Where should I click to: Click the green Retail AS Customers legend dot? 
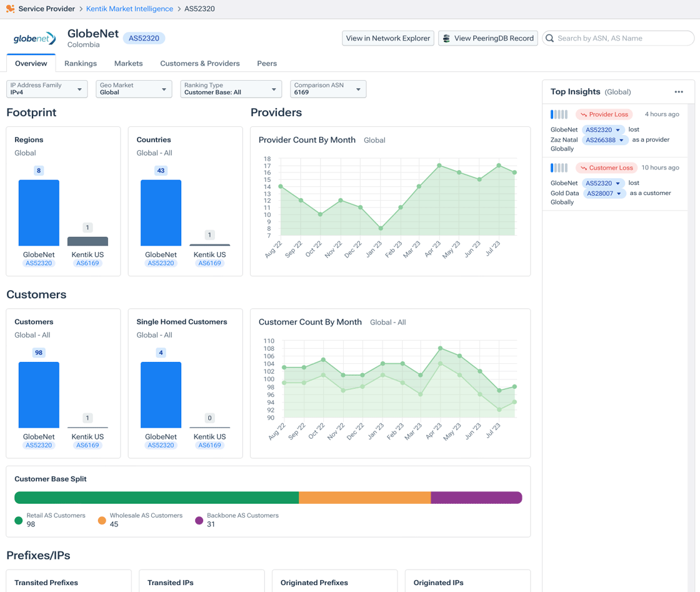[x=17, y=519]
